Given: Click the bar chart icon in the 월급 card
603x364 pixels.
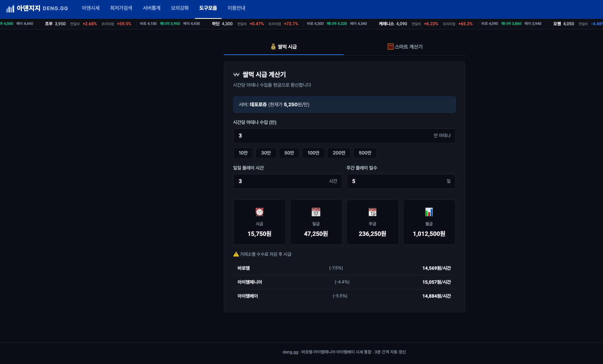Looking at the screenshot, I should 429,212.
